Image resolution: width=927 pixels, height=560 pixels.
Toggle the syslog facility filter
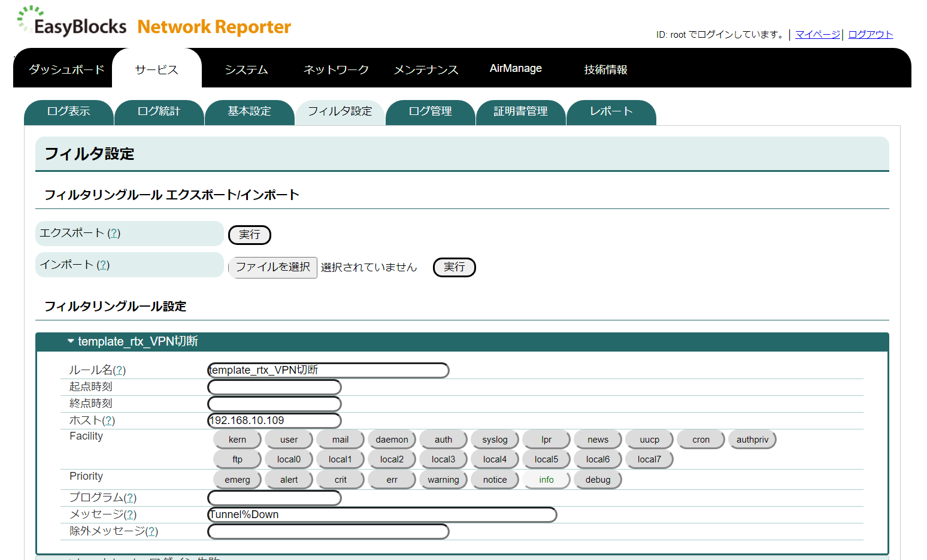pyautogui.click(x=495, y=439)
